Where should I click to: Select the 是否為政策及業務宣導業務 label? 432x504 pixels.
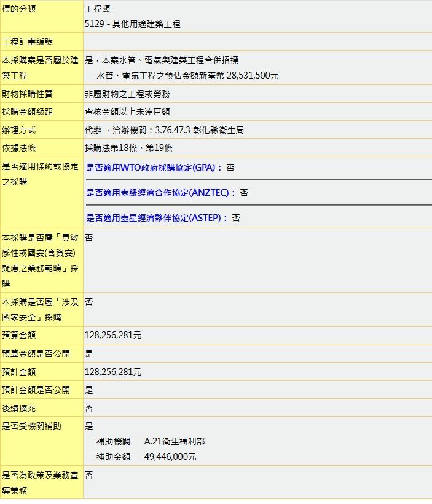point(40,483)
